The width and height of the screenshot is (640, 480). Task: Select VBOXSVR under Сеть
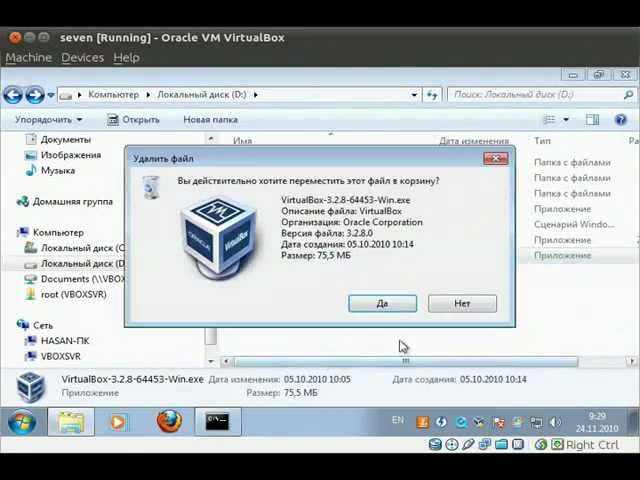click(52, 356)
